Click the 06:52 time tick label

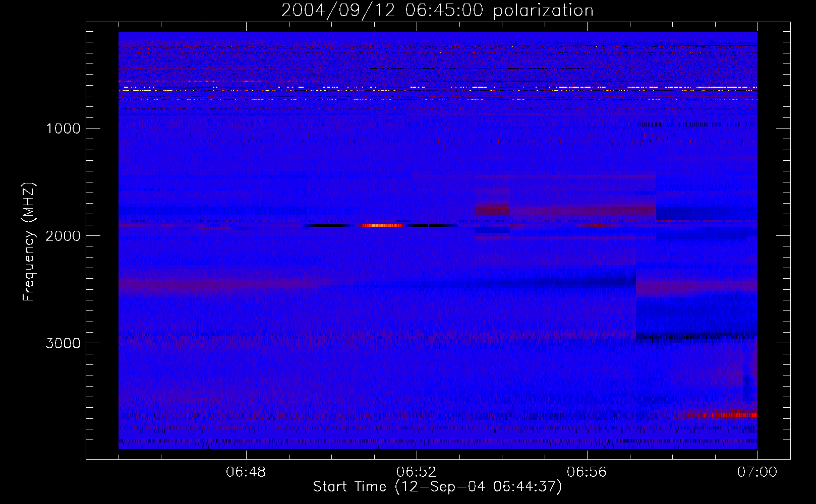click(416, 472)
